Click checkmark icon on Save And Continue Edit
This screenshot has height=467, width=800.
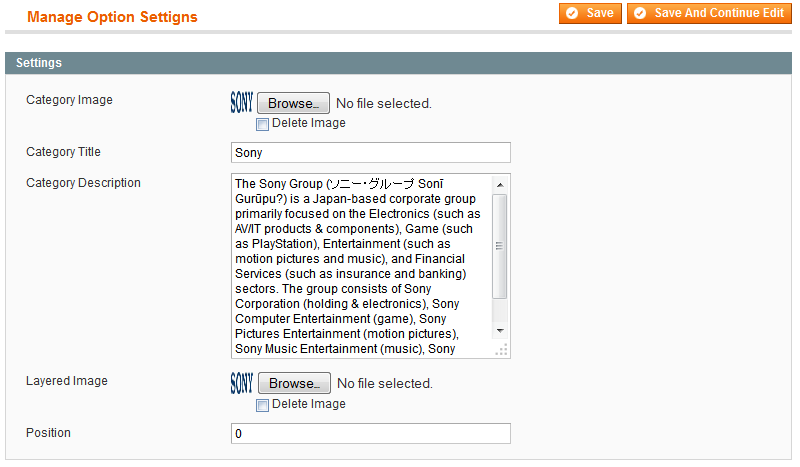tap(640, 13)
